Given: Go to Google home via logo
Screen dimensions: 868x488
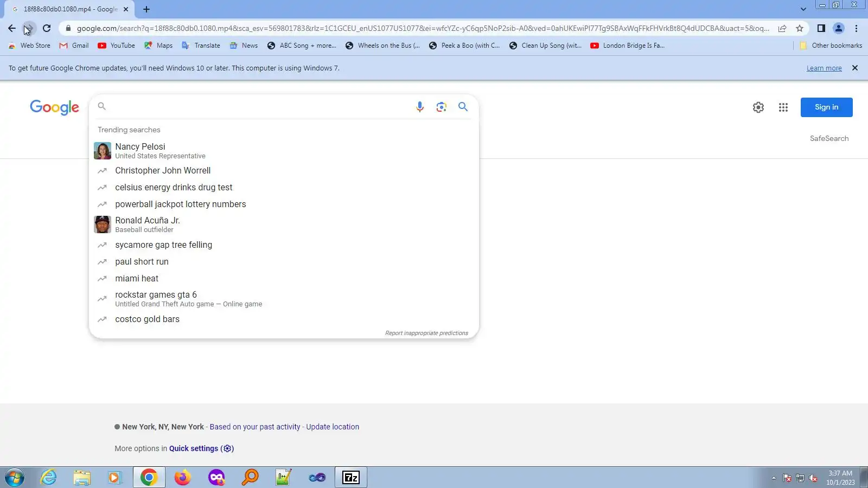Looking at the screenshot, I should (x=54, y=107).
